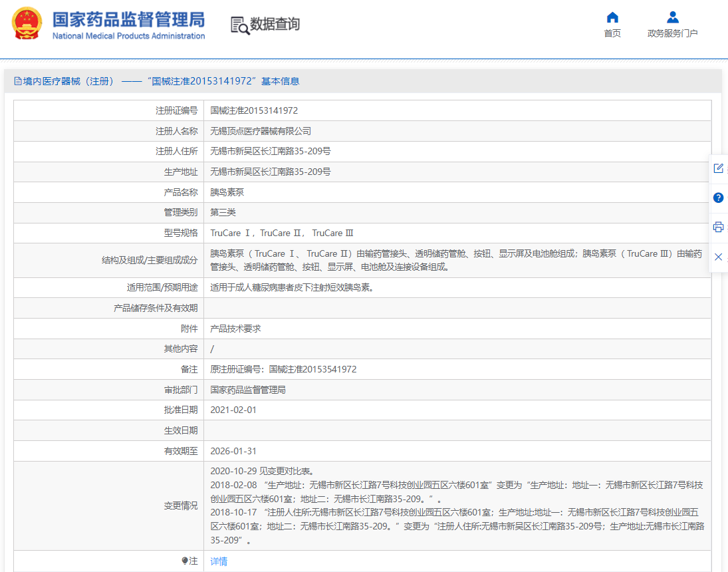The height and width of the screenshot is (572, 728).
Task: Click the slash value in 其他内容 row
Action: [x=212, y=349]
